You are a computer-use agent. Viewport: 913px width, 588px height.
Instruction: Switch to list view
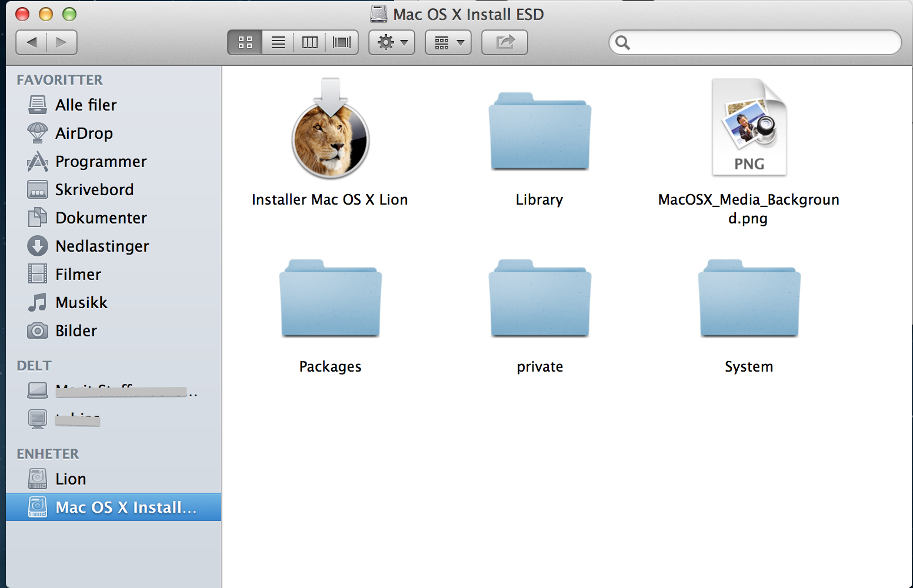coord(278,42)
